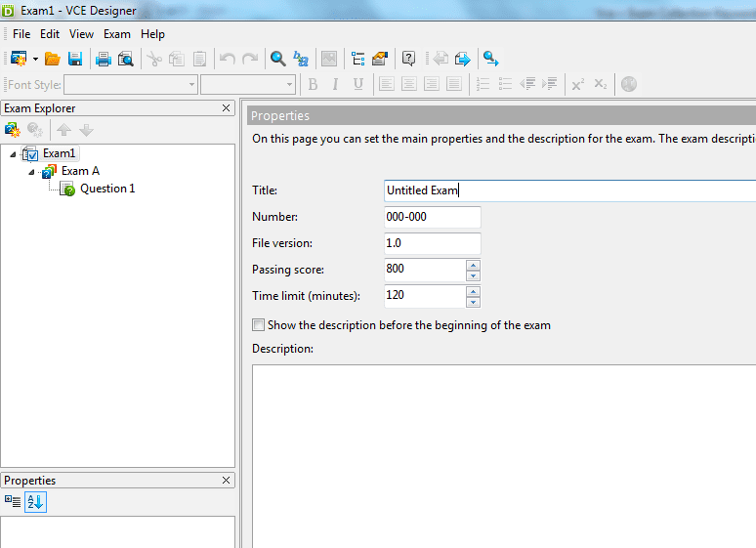The height and width of the screenshot is (548, 756).
Task: Toggle superscript formatting
Action: pos(577,84)
